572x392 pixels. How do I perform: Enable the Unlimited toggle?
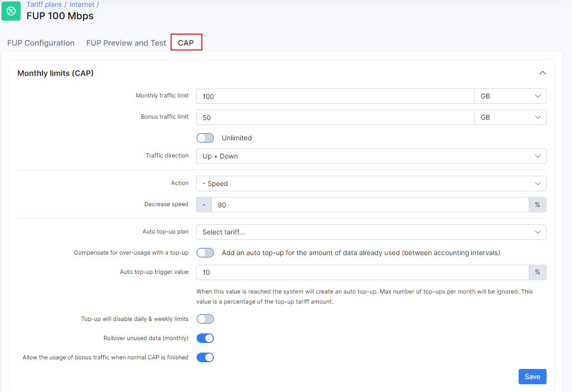point(205,138)
